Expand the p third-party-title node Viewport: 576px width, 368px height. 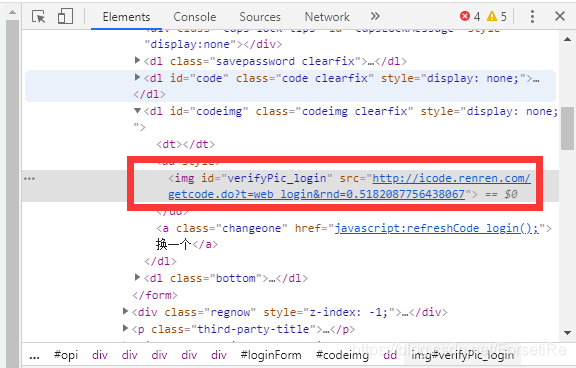click(x=125, y=328)
